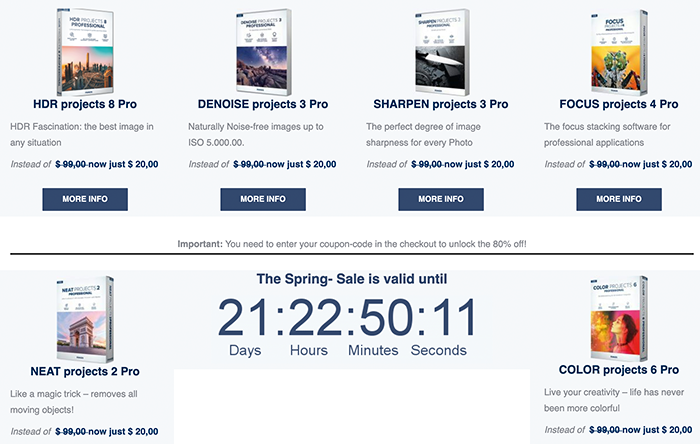Open More Info for DENOISE projects 3 Pro
The width and height of the screenshot is (700, 444).
click(263, 199)
